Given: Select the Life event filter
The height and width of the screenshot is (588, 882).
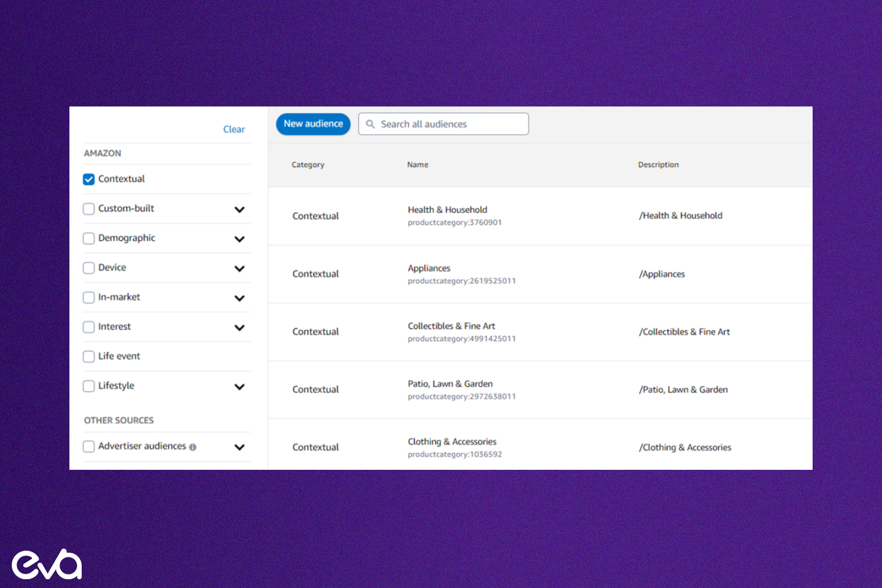Looking at the screenshot, I should tap(88, 356).
